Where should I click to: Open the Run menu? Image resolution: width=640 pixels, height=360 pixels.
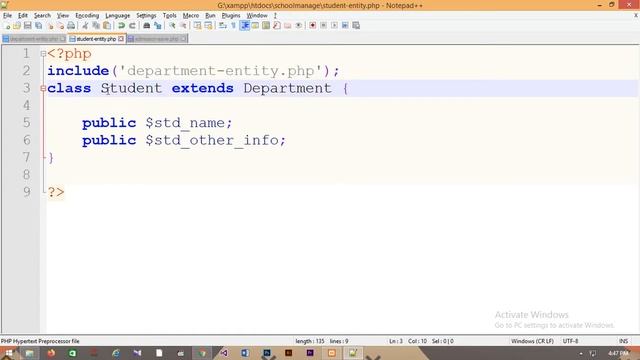pyautogui.click(x=210, y=16)
